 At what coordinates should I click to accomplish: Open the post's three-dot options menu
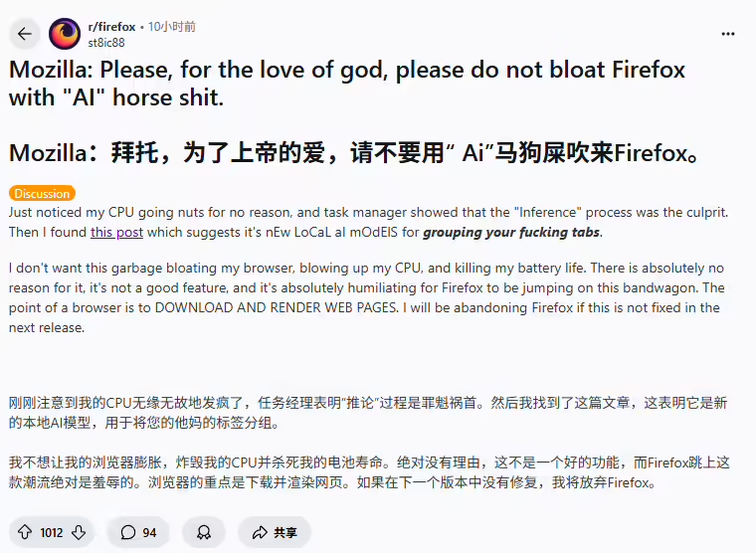(x=729, y=33)
